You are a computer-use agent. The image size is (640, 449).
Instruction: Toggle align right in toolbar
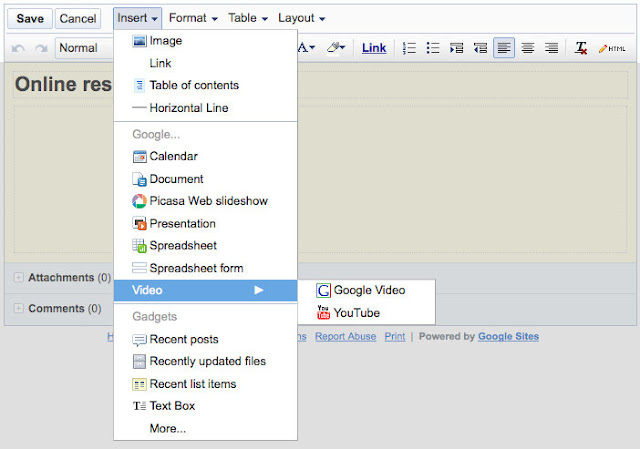click(551, 47)
